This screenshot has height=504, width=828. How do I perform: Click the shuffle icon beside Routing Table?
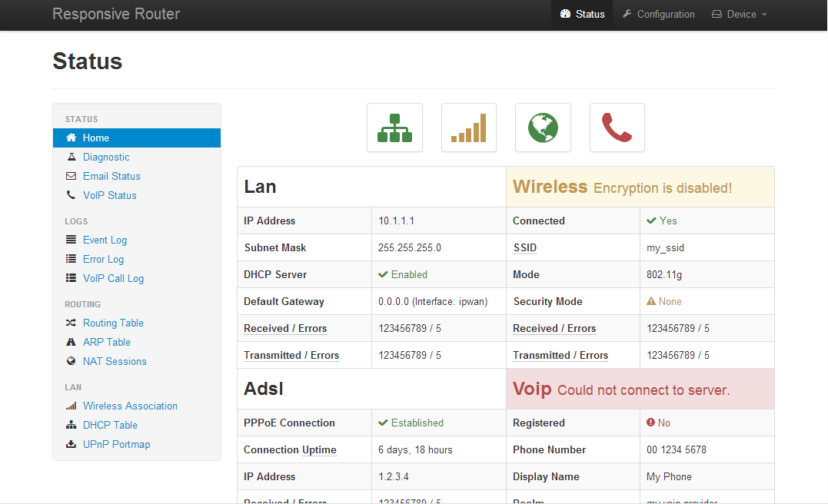(71, 323)
